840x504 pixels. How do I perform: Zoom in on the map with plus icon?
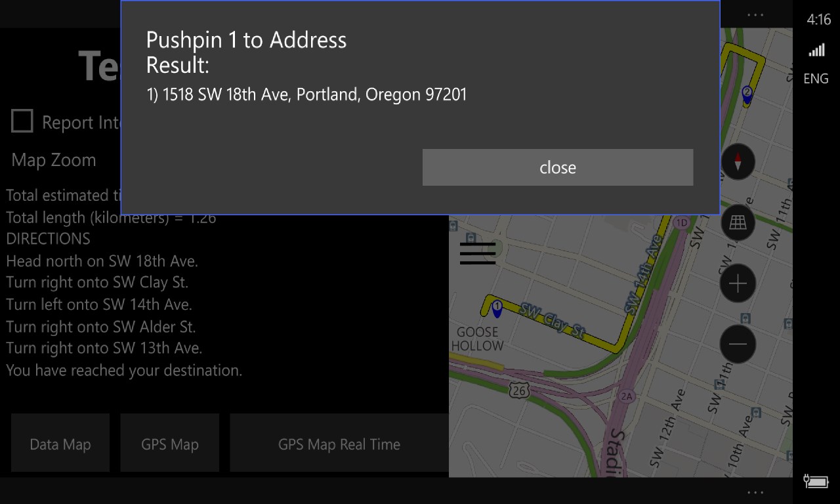tap(738, 283)
